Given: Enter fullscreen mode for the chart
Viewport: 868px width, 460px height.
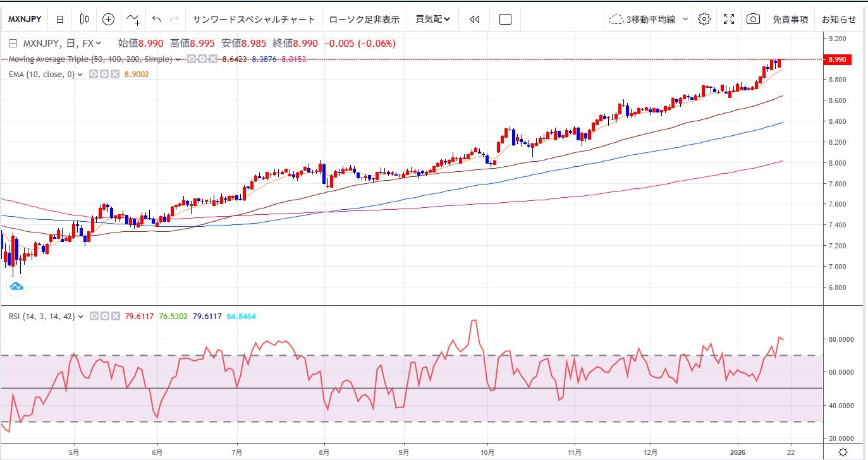Looking at the screenshot, I should 728,19.
